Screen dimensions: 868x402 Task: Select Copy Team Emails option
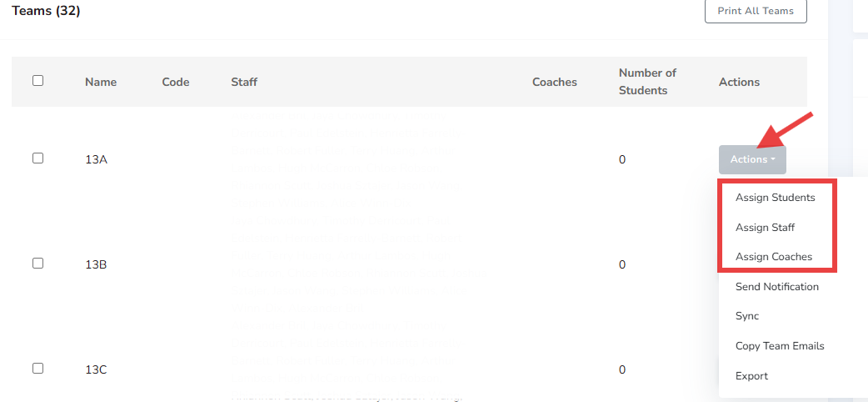780,346
